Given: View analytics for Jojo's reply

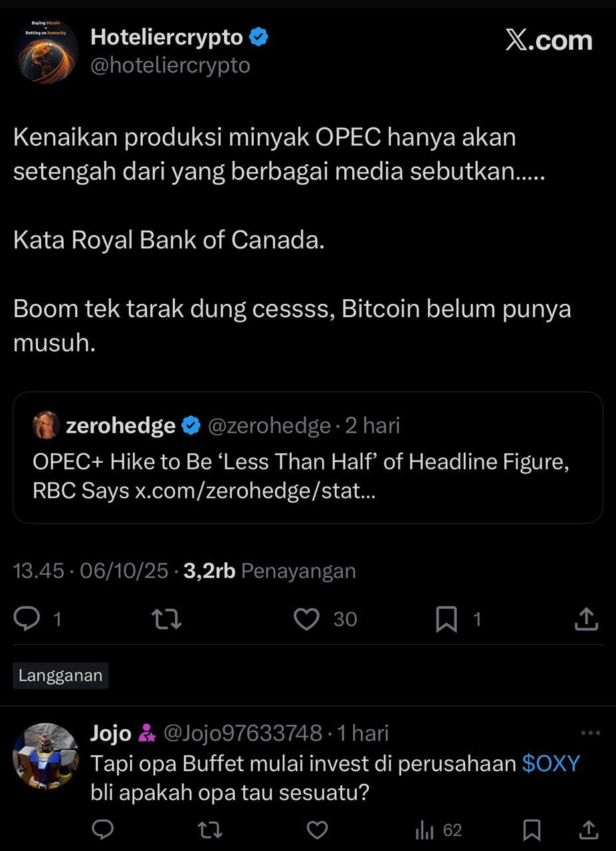Looking at the screenshot, I should [x=425, y=830].
